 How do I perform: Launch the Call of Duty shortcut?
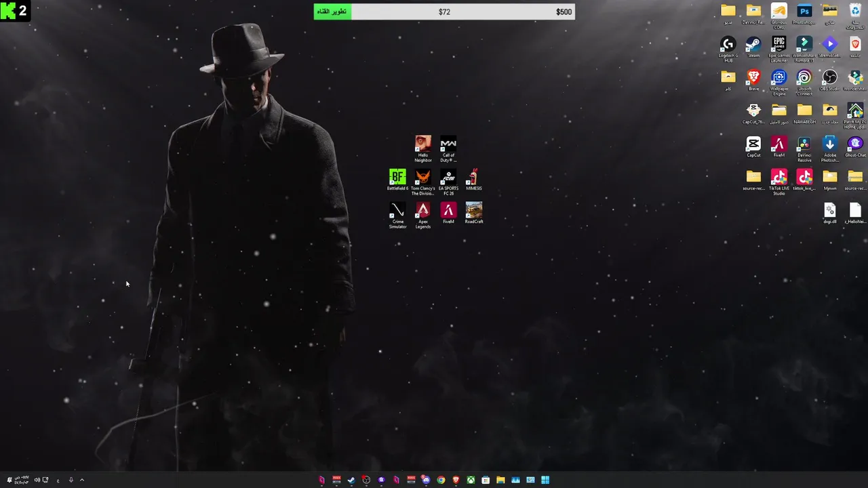point(448,148)
